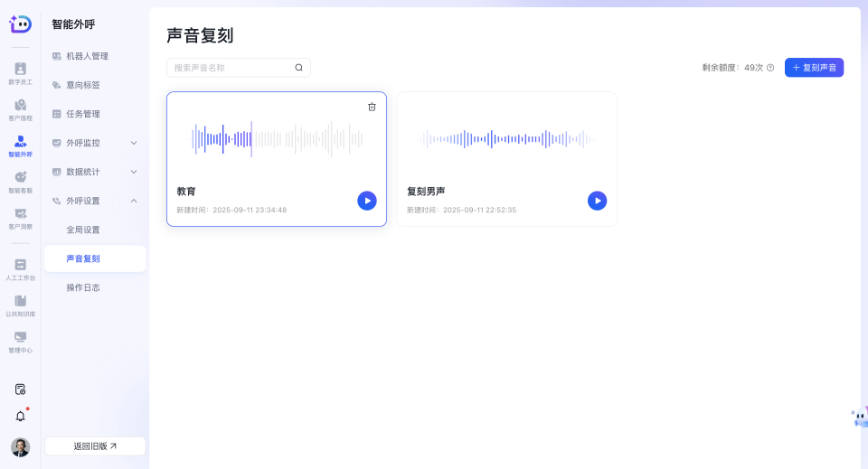
Task: Open 操作日志 in the sidebar
Action: coord(83,287)
